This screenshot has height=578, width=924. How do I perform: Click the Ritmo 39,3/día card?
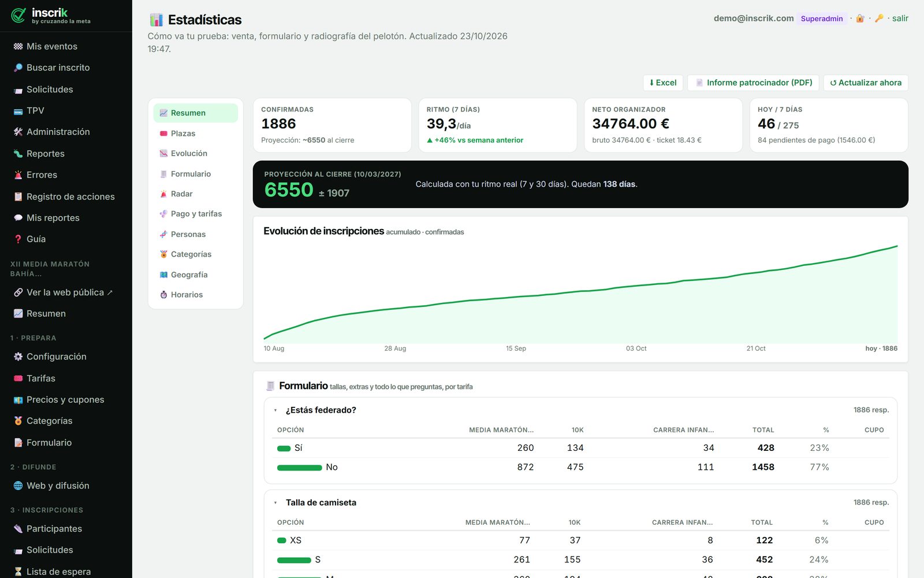click(x=498, y=125)
